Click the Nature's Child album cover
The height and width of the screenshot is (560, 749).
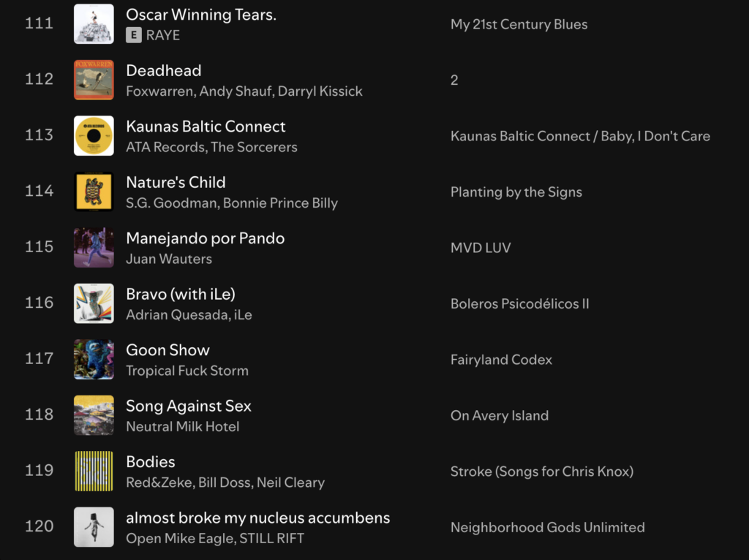(x=94, y=192)
